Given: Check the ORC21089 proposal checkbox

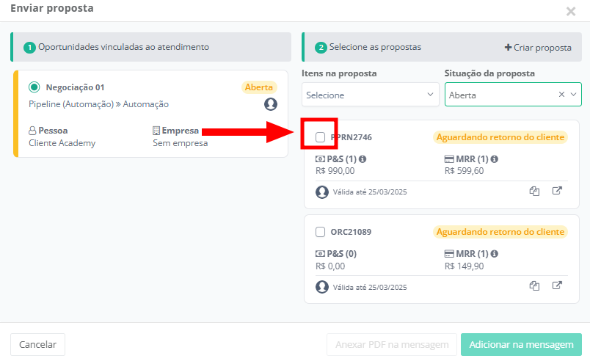Looking at the screenshot, I should pyautogui.click(x=321, y=232).
